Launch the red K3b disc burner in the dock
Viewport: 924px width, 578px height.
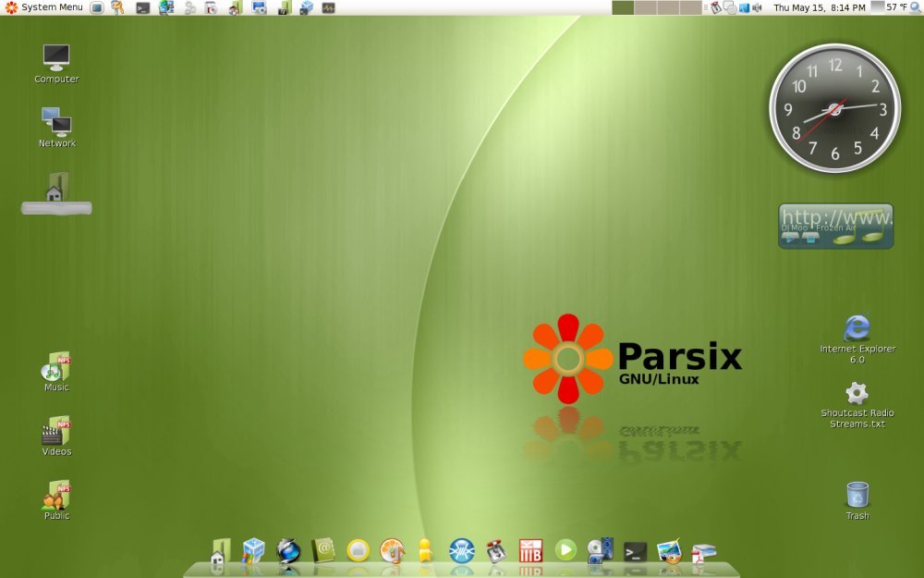(x=530, y=550)
